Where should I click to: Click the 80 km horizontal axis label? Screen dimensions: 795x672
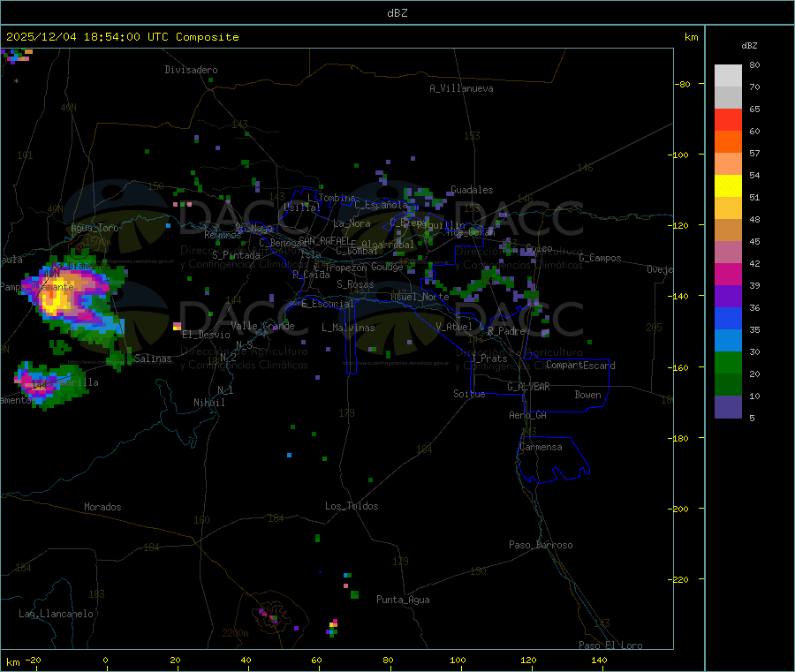click(388, 660)
